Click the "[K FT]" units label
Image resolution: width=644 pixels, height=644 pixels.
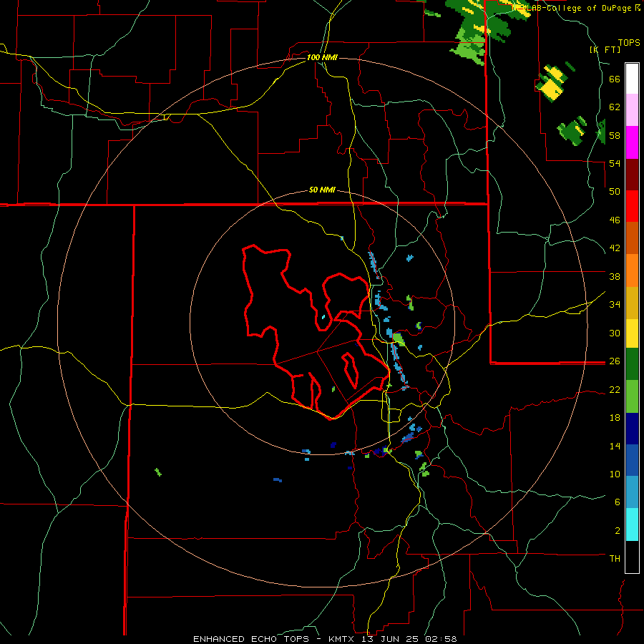click(605, 49)
